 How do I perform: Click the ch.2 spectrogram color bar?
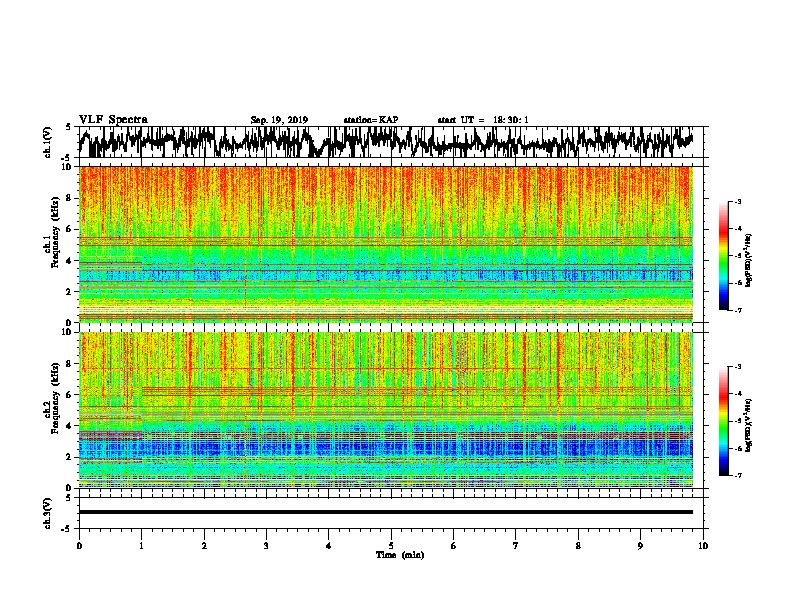(x=723, y=421)
